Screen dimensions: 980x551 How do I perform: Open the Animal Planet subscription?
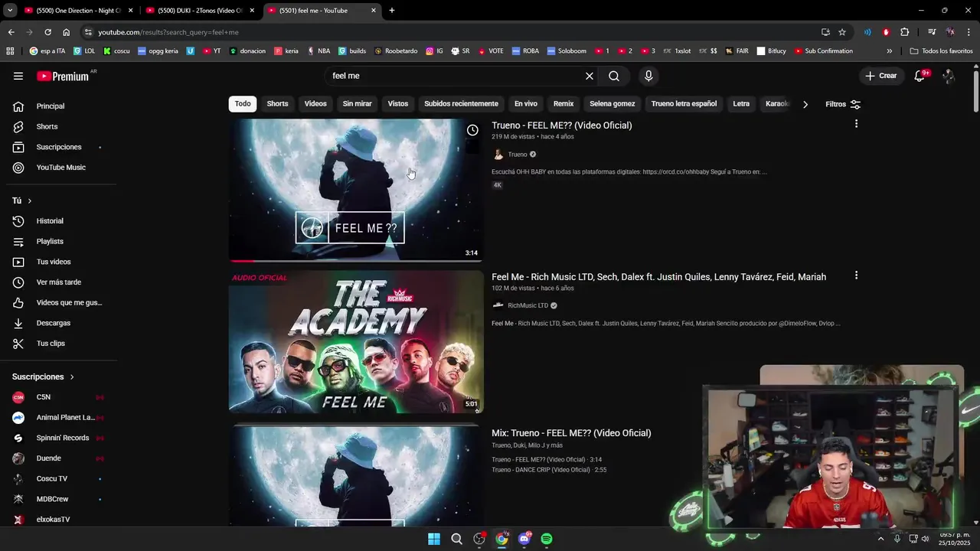coord(61,418)
